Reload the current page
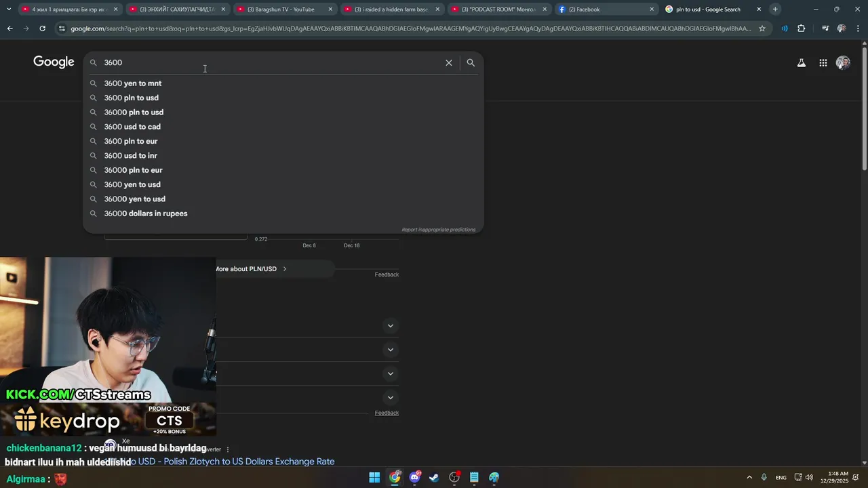This screenshot has height=488, width=868. click(42, 28)
